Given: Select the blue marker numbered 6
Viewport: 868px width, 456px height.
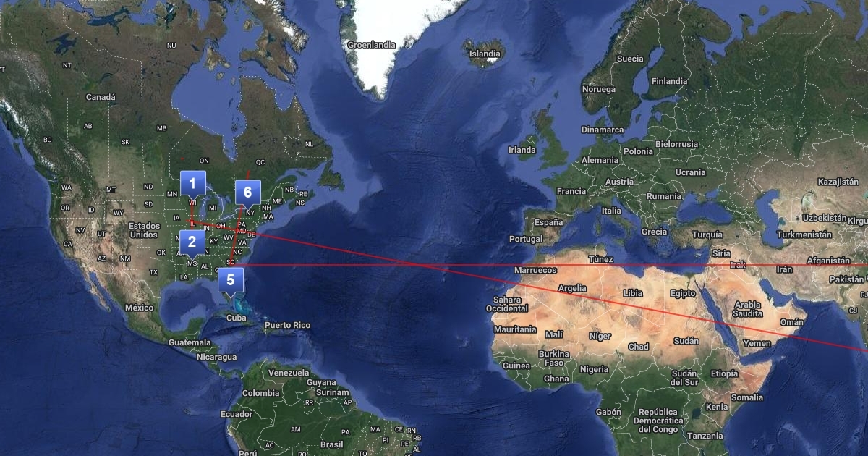Looking at the screenshot, I should (247, 193).
